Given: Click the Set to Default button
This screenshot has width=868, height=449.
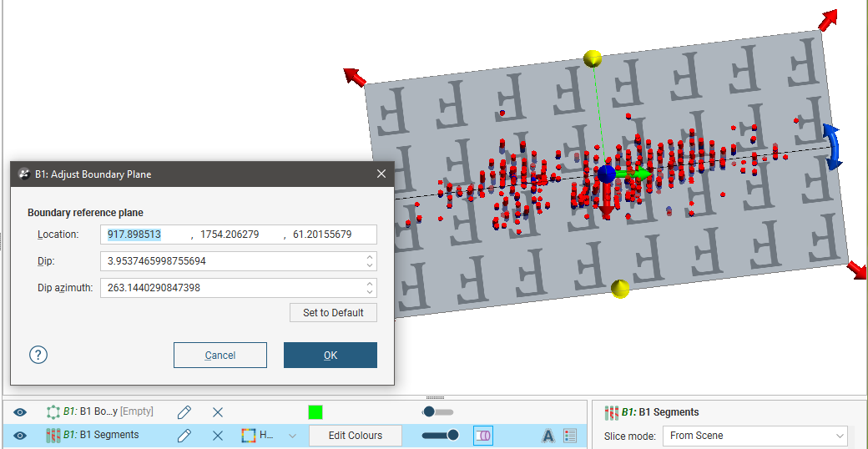Looking at the screenshot, I should click(x=333, y=313).
